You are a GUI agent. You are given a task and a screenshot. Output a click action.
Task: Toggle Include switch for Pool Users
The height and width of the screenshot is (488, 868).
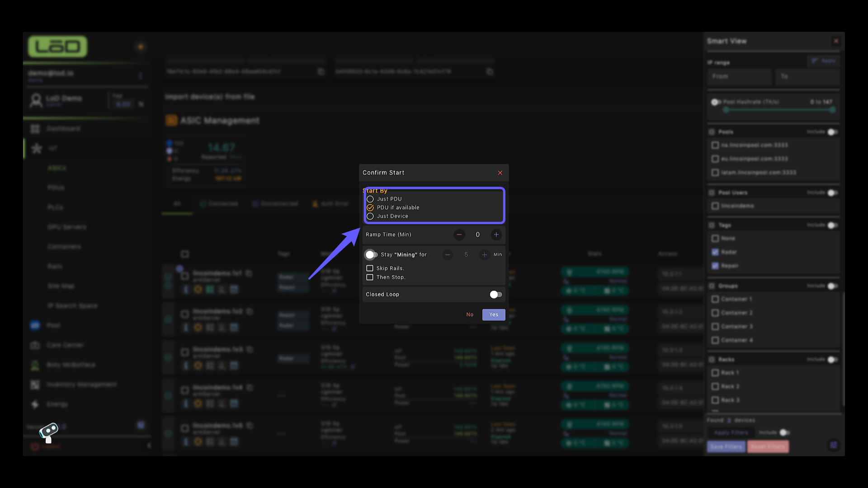(x=833, y=193)
